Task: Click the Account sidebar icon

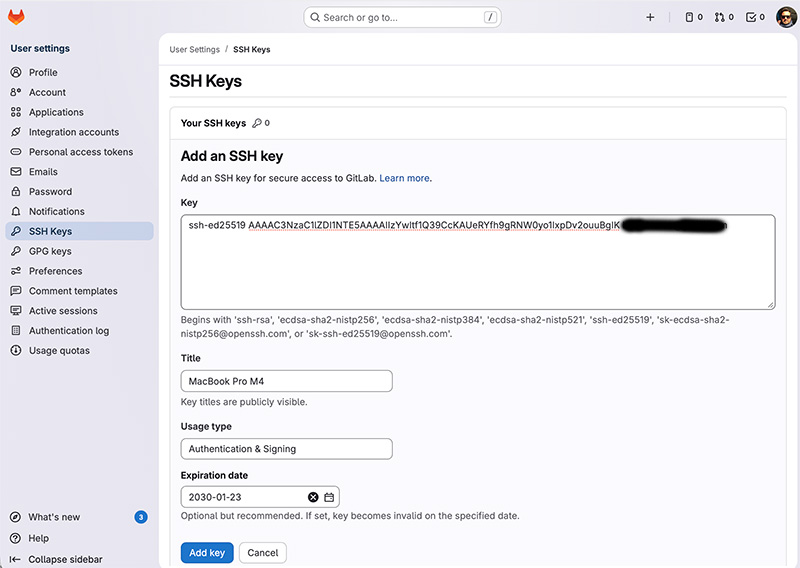Action: pos(16,92)
